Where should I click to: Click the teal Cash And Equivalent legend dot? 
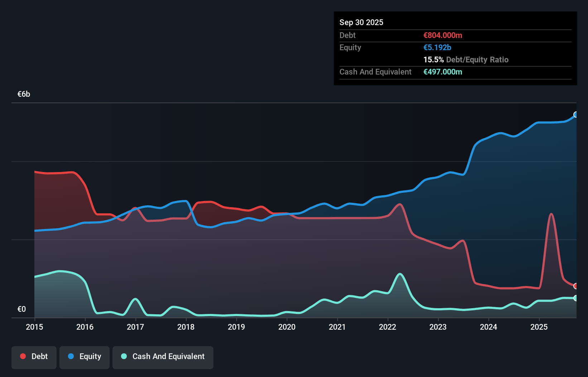[123, 357]
